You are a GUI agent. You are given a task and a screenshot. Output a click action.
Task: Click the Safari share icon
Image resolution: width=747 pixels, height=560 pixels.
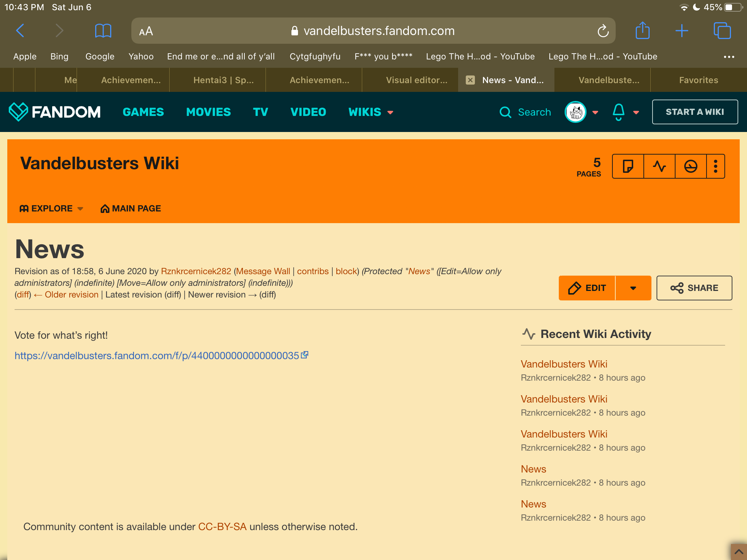click(642, 31)
